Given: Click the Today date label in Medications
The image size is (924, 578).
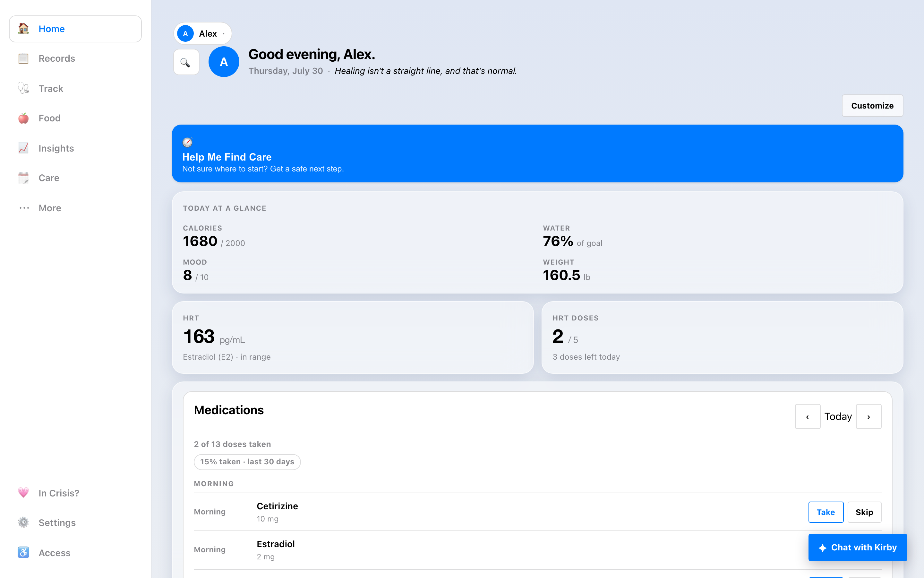Looking at the screenshot, I should pos(838,416).
